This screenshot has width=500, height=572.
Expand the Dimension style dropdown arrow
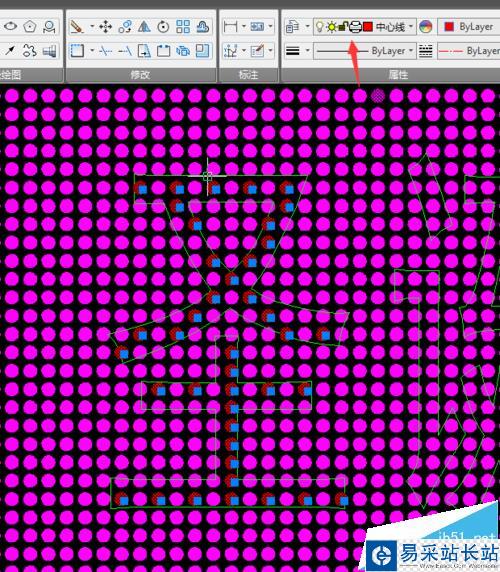(270, 50)
